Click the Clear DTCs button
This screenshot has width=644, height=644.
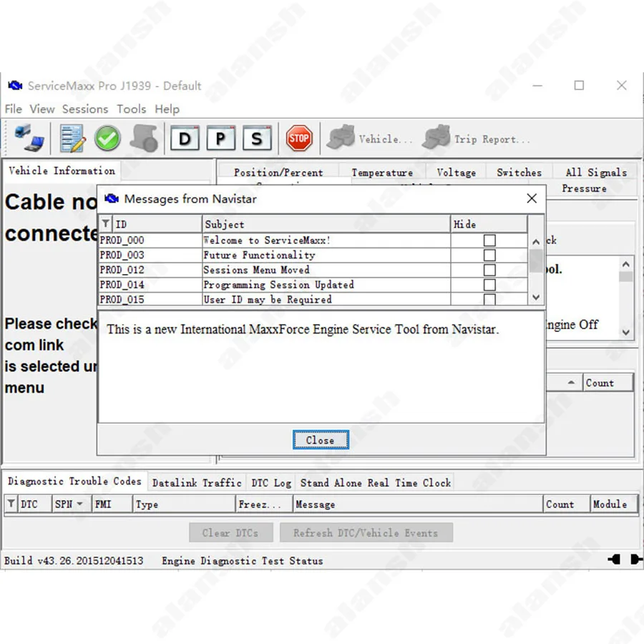pos(231,532)
